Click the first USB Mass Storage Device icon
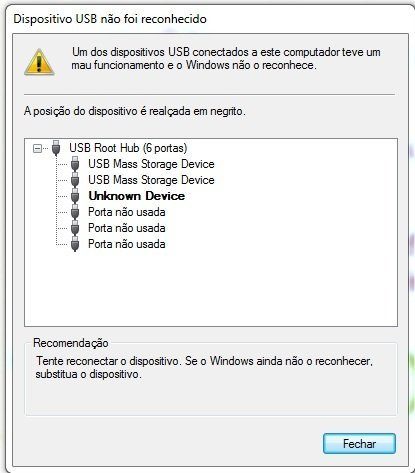 point(75,164)
